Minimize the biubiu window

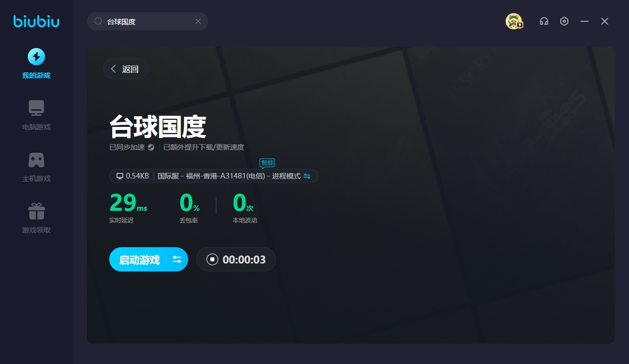[x=585, y=21]
